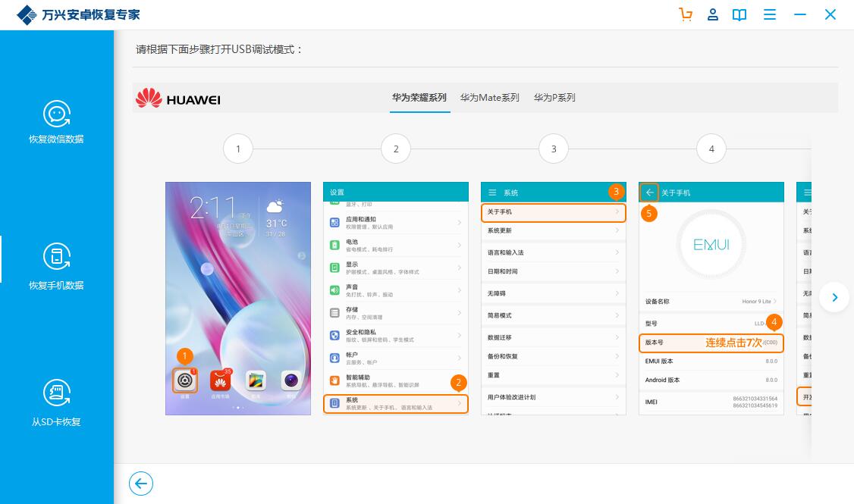The height and width of the screenshot is (504, 854).
Task: Click the home screen phone screenshot
Action: [x=238, y=298]
